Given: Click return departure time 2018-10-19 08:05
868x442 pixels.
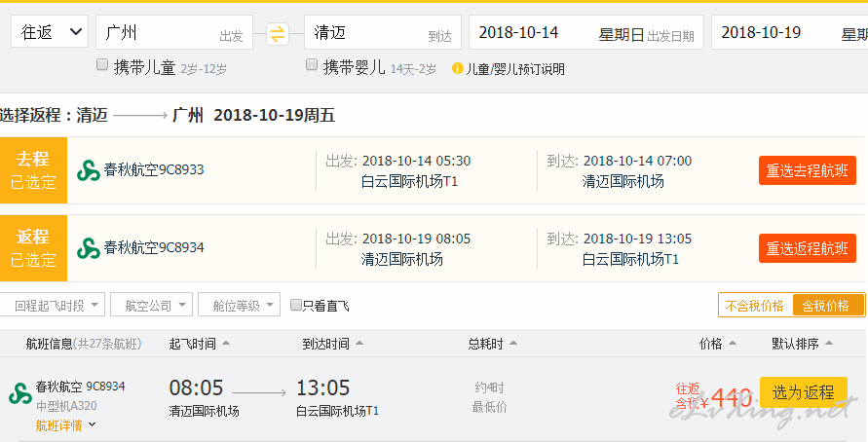Looking at the screenshot, I should [x=416, y=239].
